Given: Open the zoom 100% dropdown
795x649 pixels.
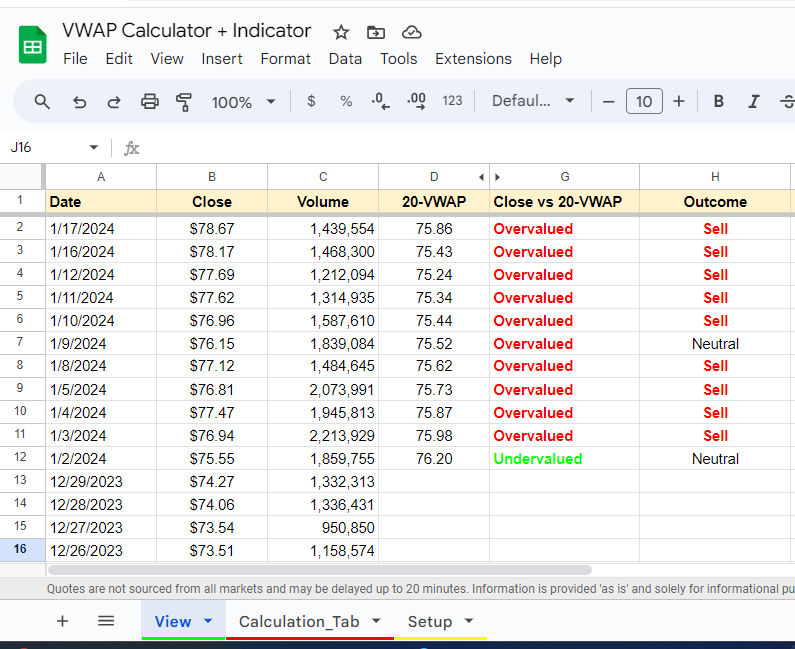Looking at the screenshot, I should point(244,102).
